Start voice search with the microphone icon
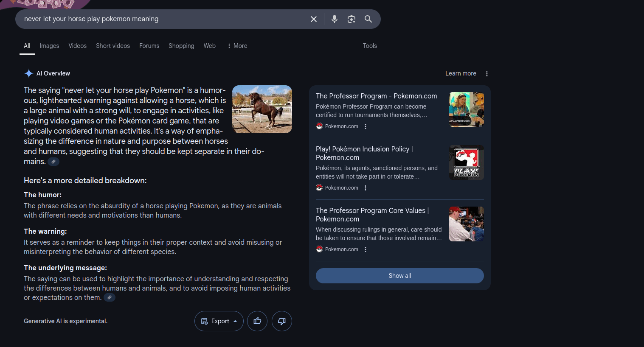This screenshot has width=644, height=347. coord(335,19)
